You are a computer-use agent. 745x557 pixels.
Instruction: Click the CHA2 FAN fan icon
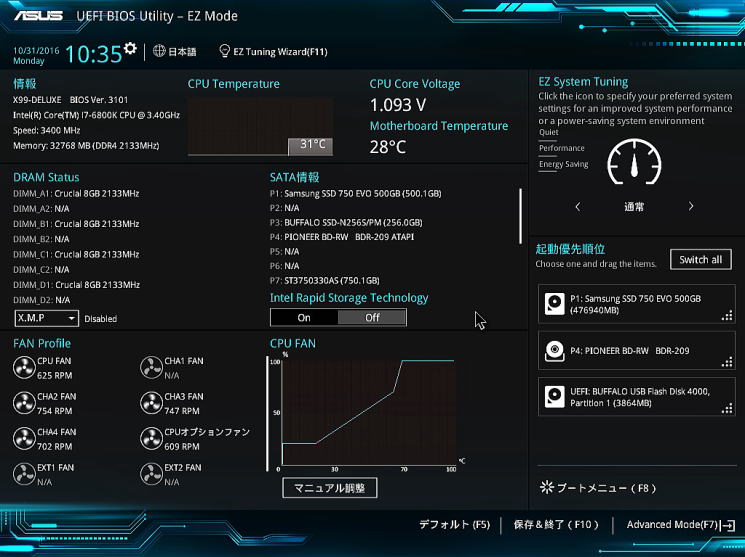(x=24, y=403)
